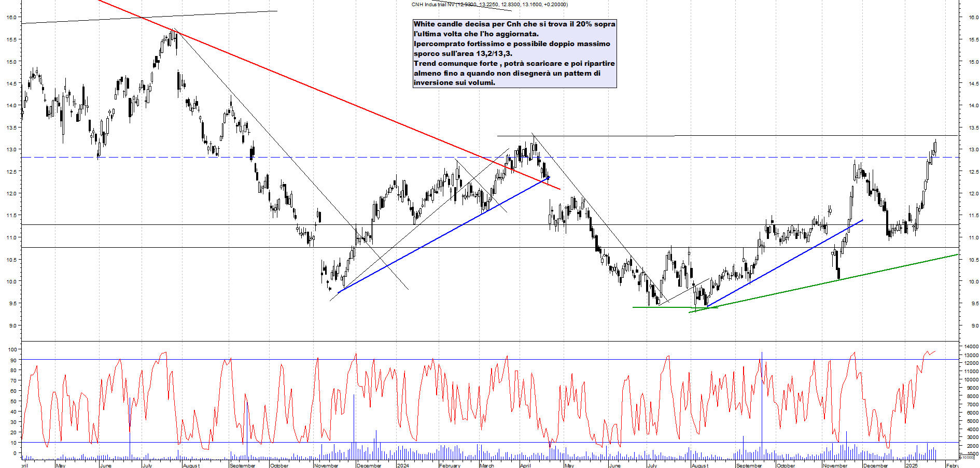Click 11.5 on the right price scale
The width and height of the screenshot is (980, 468).
coord(973,215)
